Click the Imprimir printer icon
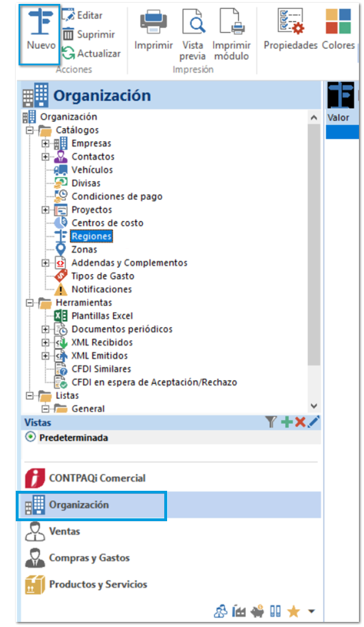Viewport: 364px width, 627px height. (153, 22)
